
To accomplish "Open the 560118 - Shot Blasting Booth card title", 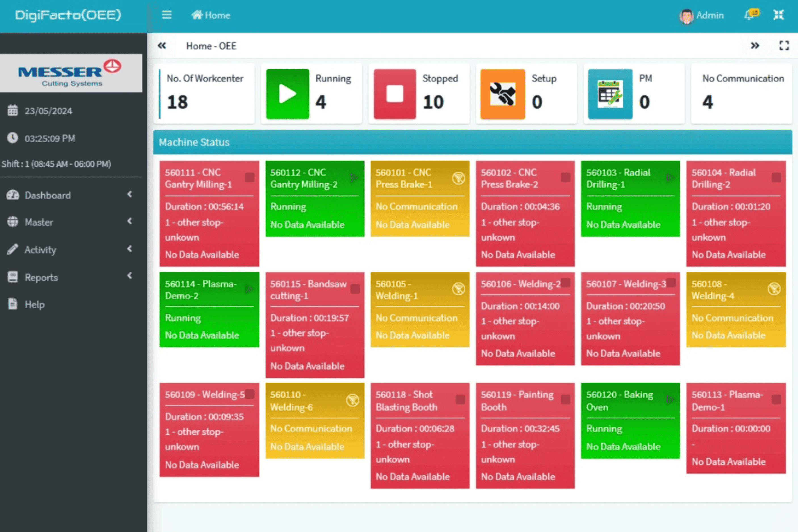I will click(406, 401).
